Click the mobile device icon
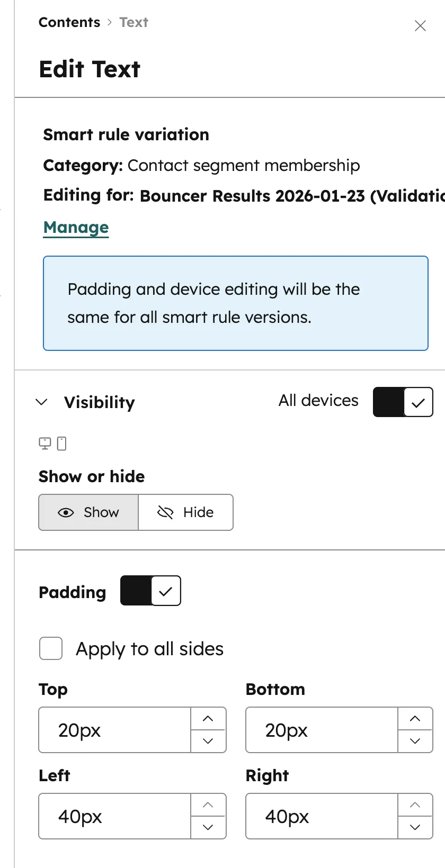The image size is (445, 868). pyautogui.click(x=61, y=444)
